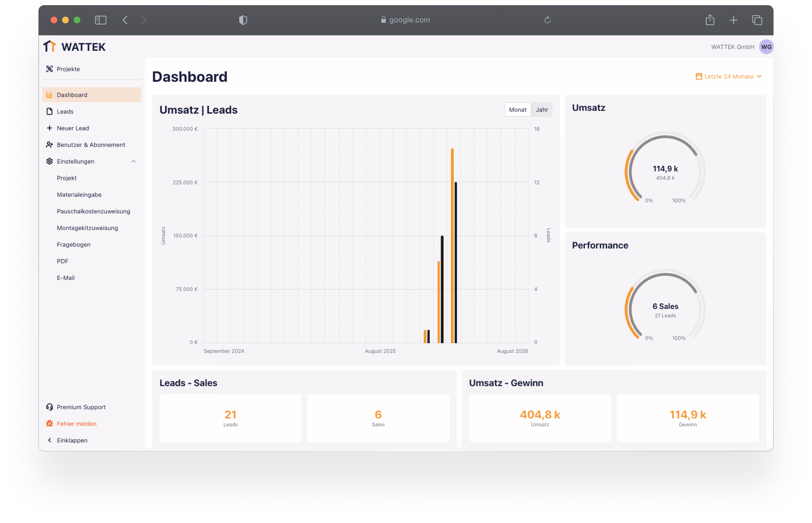Open Materialeingabe settings
This screenshot has width=812, height=523.
click(x=79, y=195)
